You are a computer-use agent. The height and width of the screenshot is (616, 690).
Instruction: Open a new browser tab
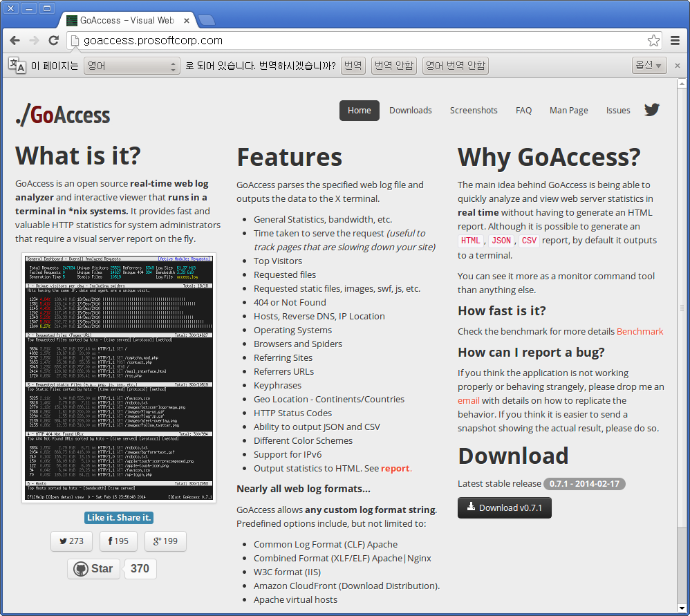click(207, 20)
